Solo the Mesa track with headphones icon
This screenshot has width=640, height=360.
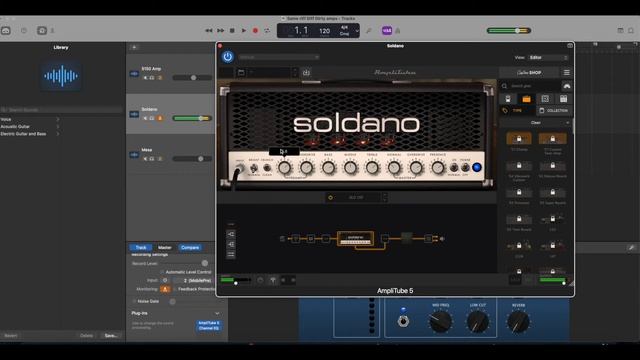(x=152, y=158)
